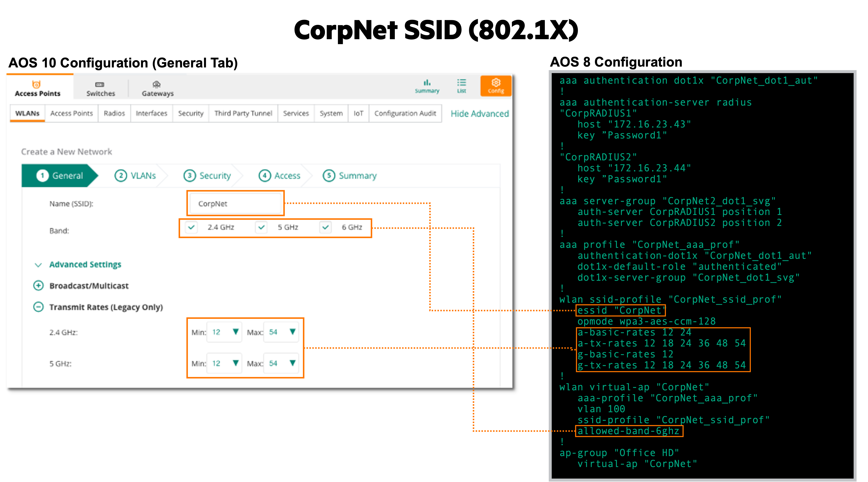Go to wizard step 2 VLANs
This screenshot has height=482, width=868.
pyautogui.click(x=135, y=176)
